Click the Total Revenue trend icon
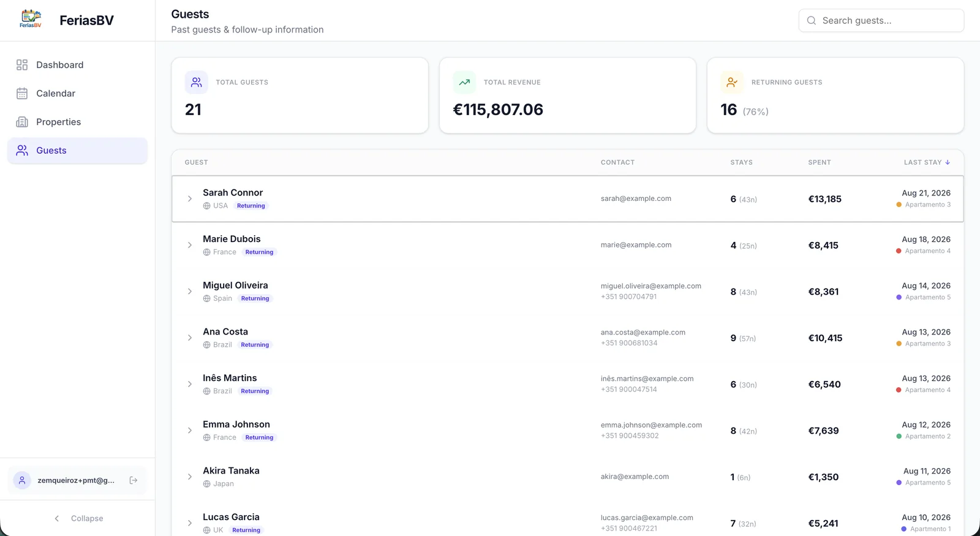This screenshot has width=980, height=536. (464, 82)
